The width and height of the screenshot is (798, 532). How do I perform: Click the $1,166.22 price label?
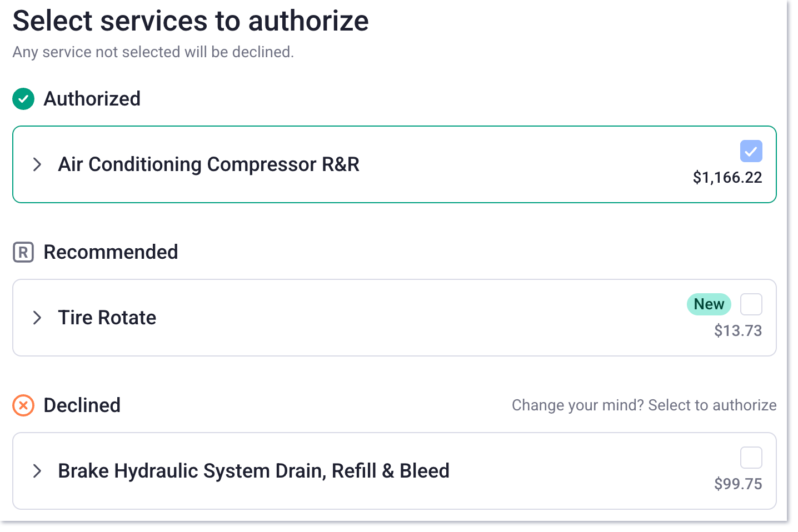pos(727,178)
